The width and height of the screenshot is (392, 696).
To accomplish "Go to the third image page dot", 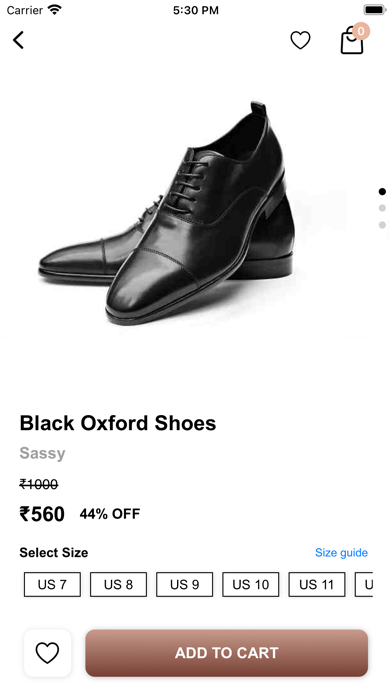I will click(382, 225).
